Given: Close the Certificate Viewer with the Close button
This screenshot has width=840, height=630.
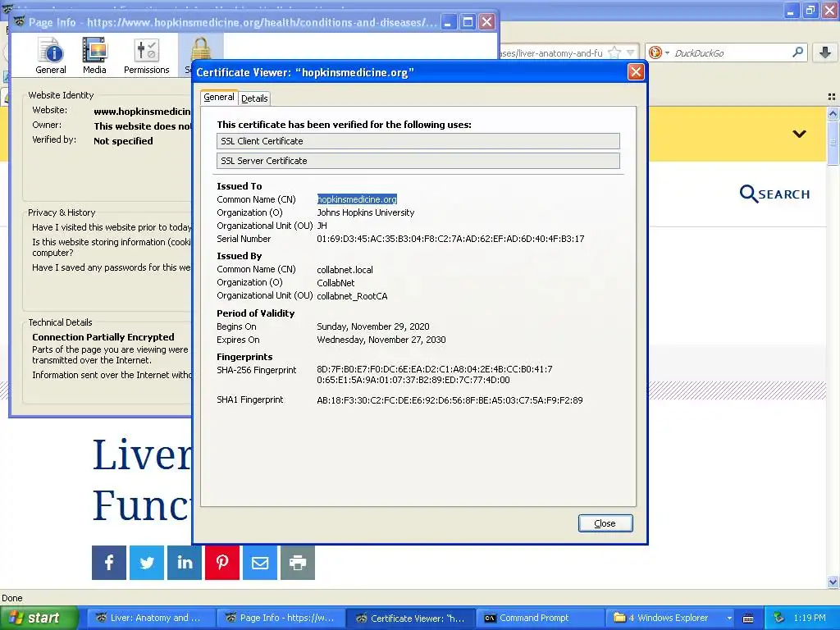Looking at the screenshot, I should pos(605,523).
